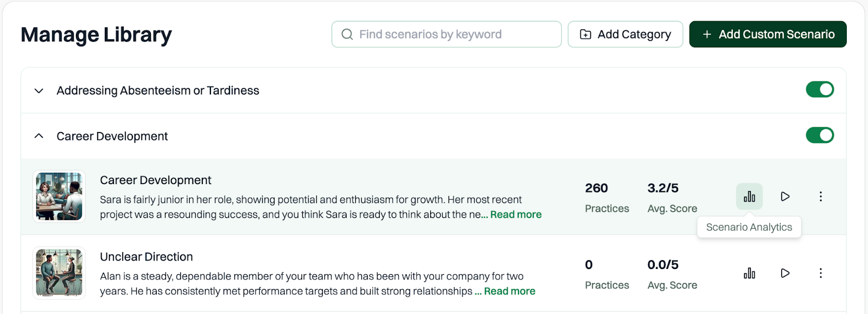Select the Unclear Direction scenario title
This screenshot has height=314, width=868.
pos(146,257)
